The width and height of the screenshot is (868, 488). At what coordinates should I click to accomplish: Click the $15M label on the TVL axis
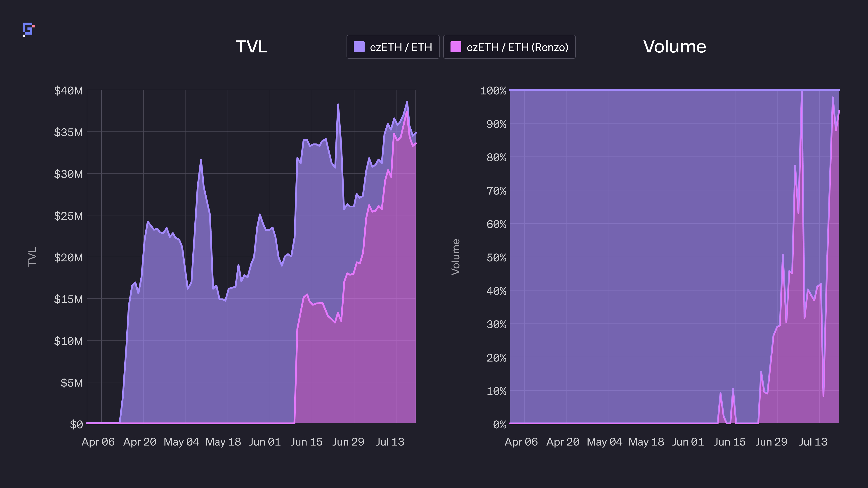coord(68,299)
